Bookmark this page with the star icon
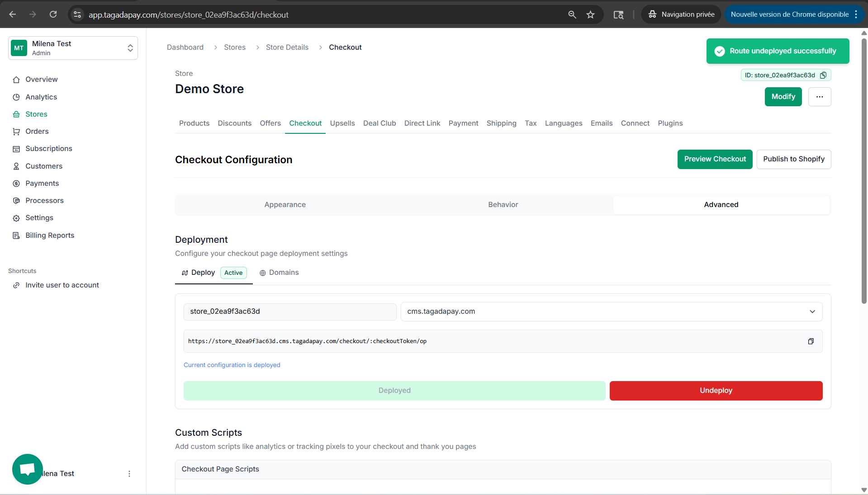868x495 pixels. point(590,14)
